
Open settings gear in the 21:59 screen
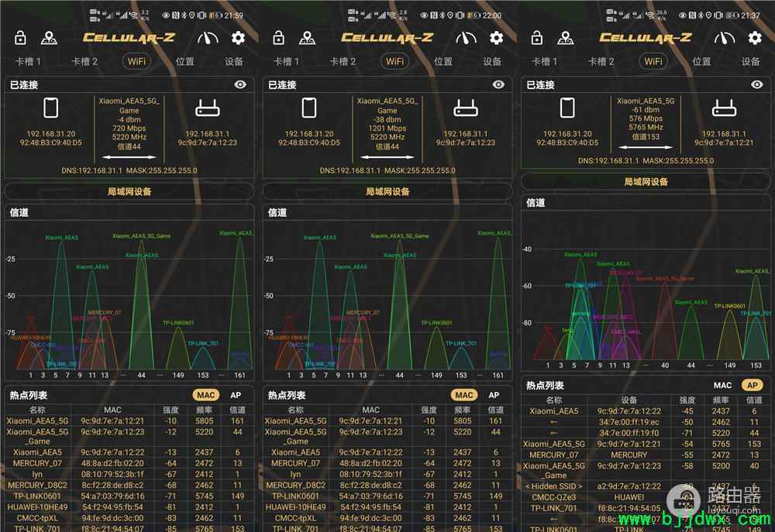(x=238, y=37)
